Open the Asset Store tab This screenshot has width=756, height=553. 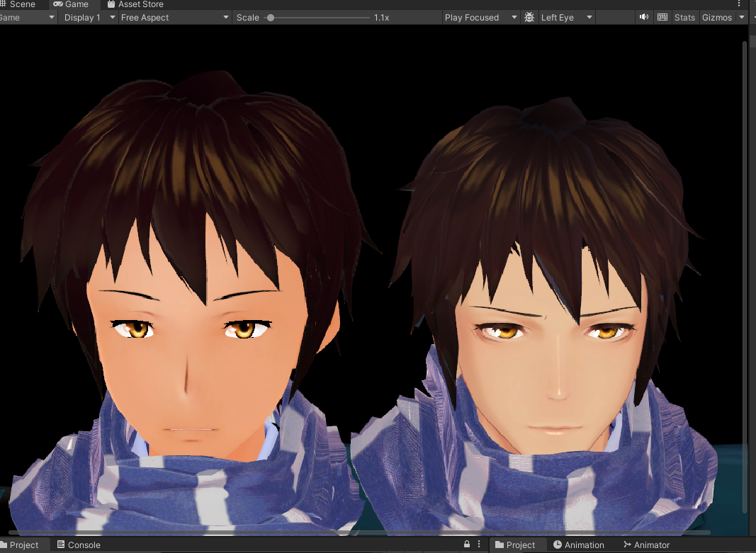point(136,4)
